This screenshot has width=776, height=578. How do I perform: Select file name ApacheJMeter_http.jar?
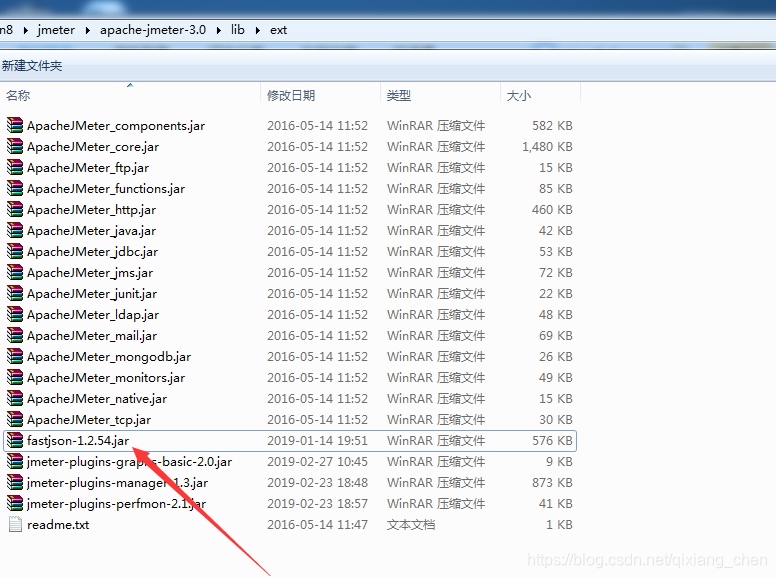(92, 210)
